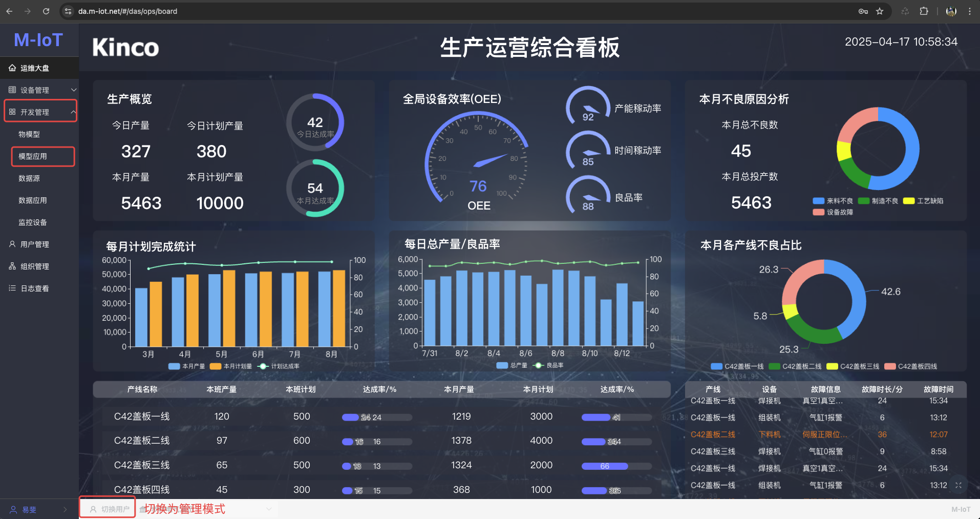Toggle the 工艺缺陷 legend swatch

point(909,201)
